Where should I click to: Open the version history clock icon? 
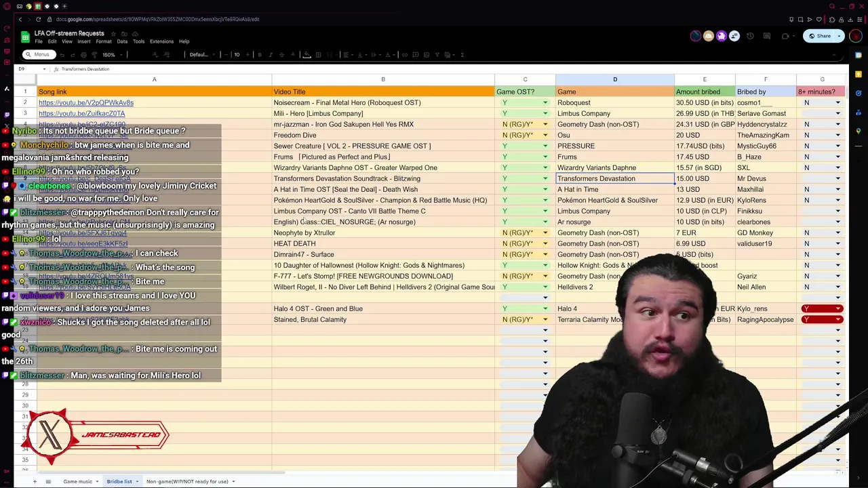tap(750, 36)
